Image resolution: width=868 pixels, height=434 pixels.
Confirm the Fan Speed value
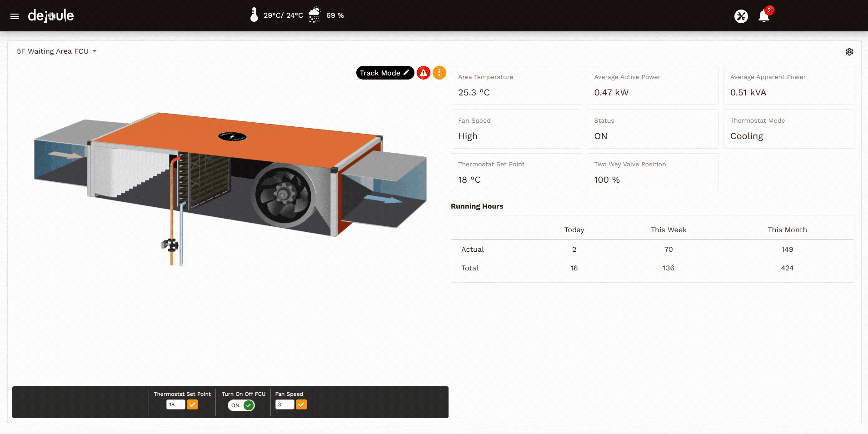click(x=302, y=404)
